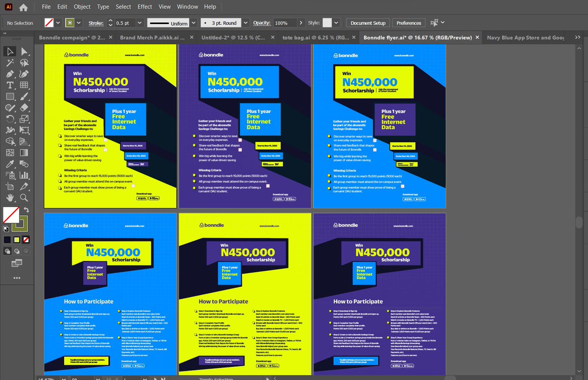Screen dimensions: 588x380
Task: Select the Symbol Sprayer tool
Action: click(9, 176)
